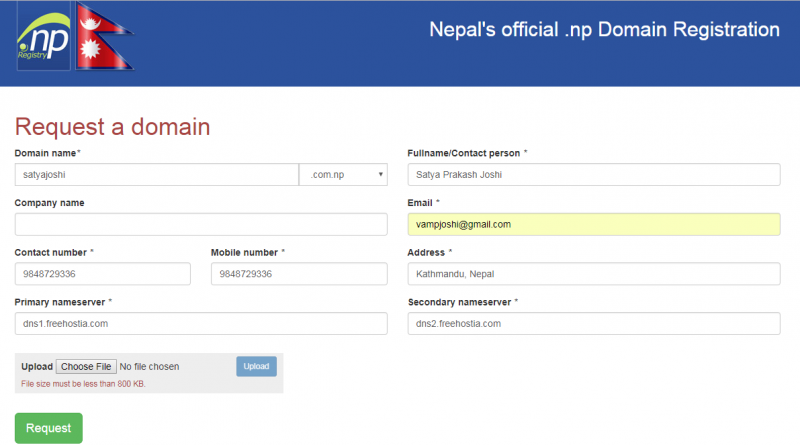Select the Contact number field

click(x=103, y=274)
